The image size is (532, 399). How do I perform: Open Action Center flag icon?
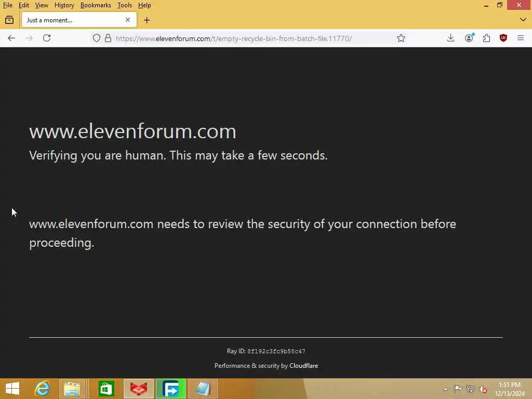[x=458, y=389]
